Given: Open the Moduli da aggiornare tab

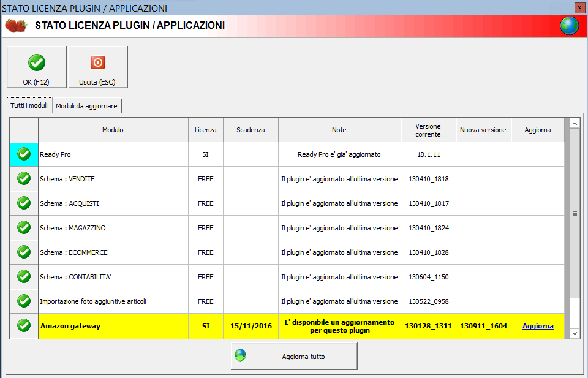Looking at the screenshot, I should click(86, 106).
